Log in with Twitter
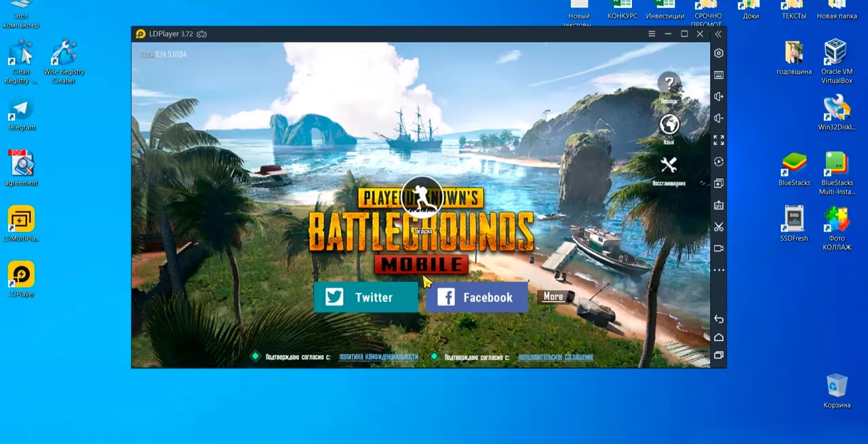This screenshot has width=868, height=444. tap(366, 298)
